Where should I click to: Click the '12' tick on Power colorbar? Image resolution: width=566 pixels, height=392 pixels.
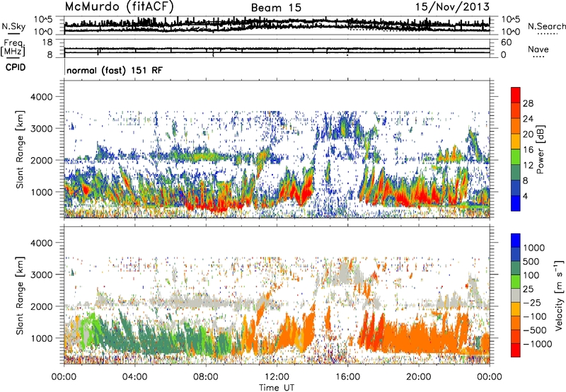point(528,166)
